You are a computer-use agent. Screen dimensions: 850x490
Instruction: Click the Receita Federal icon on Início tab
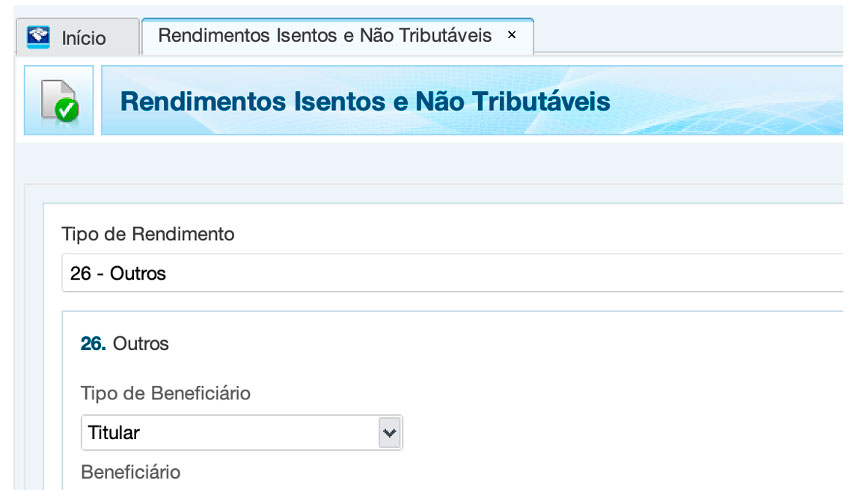pyautogui.click(x=39, y=38)
